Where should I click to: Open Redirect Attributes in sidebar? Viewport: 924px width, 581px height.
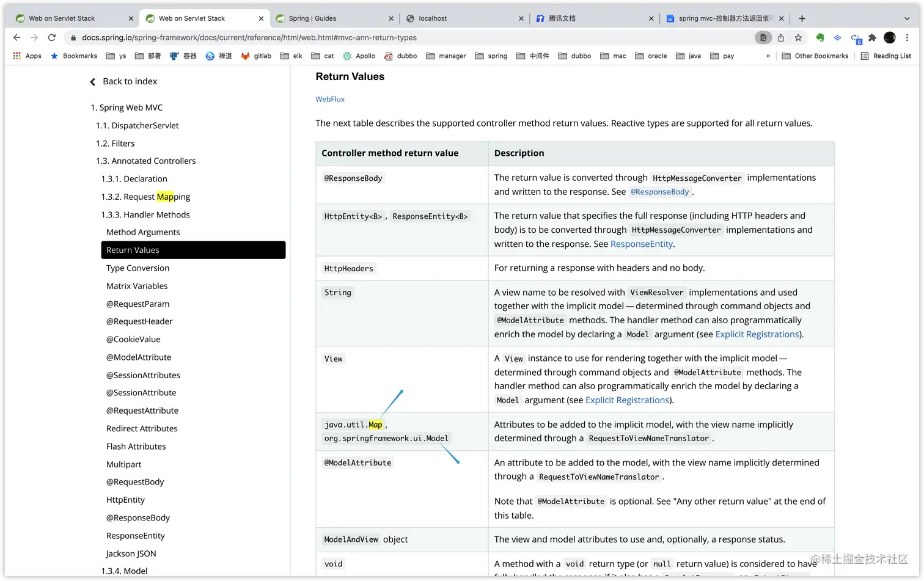click(142, 428)
